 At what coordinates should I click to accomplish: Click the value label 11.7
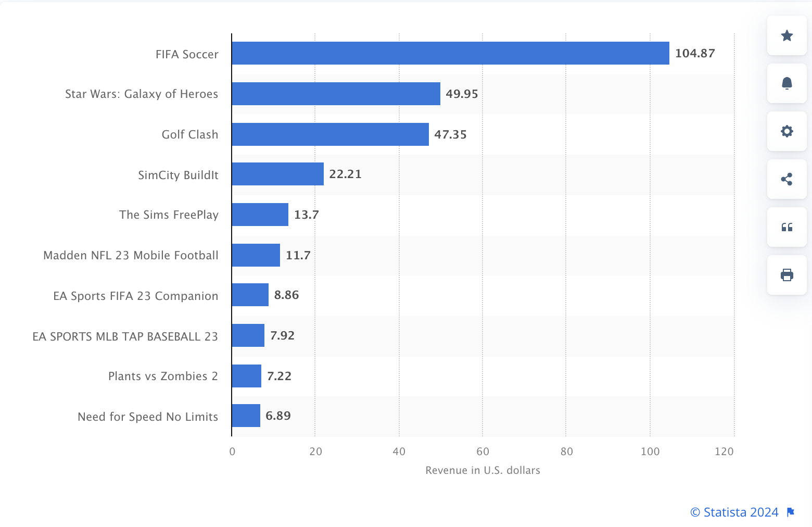point(298,255)
